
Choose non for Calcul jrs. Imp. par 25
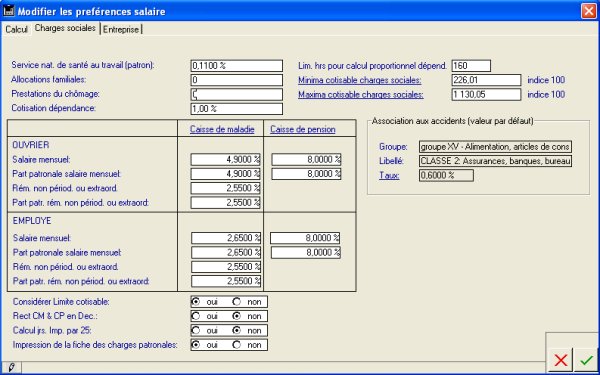coord(237,330)
